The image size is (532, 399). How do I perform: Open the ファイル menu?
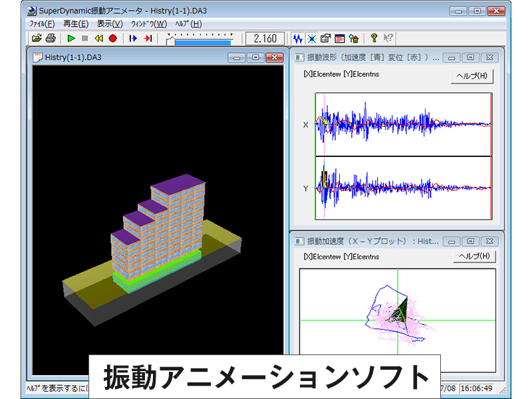39,23
